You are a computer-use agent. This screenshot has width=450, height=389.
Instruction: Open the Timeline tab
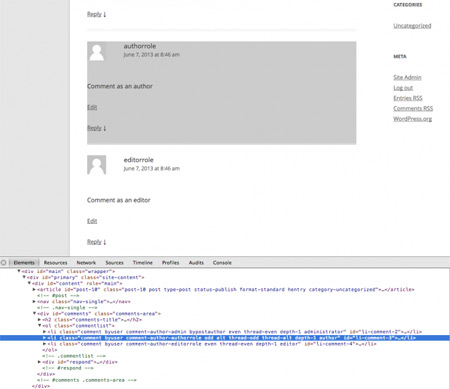(x=143, y=263)
